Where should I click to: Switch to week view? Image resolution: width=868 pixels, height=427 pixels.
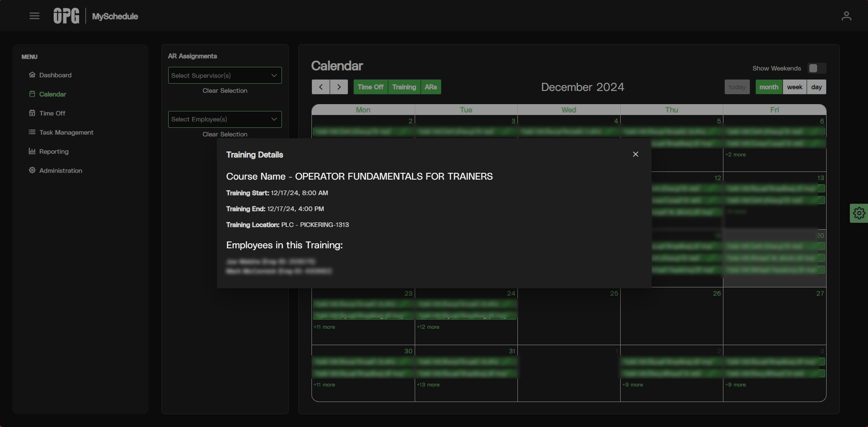[795, 87]
